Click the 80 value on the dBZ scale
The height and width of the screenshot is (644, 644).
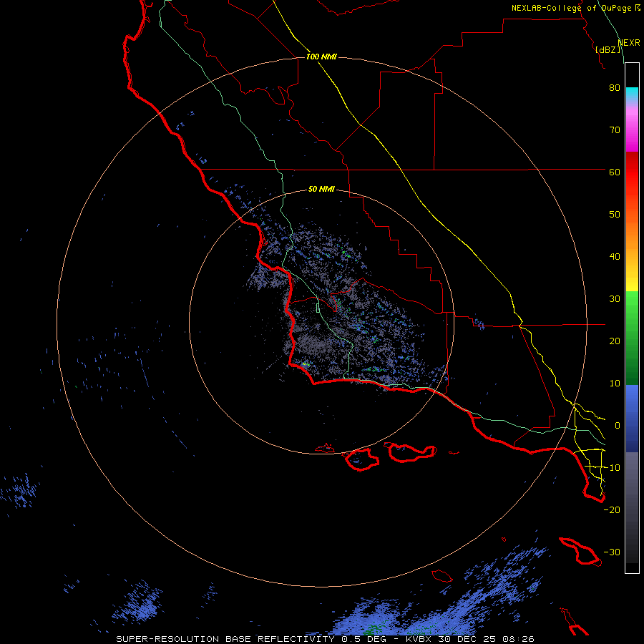[615, 88]
